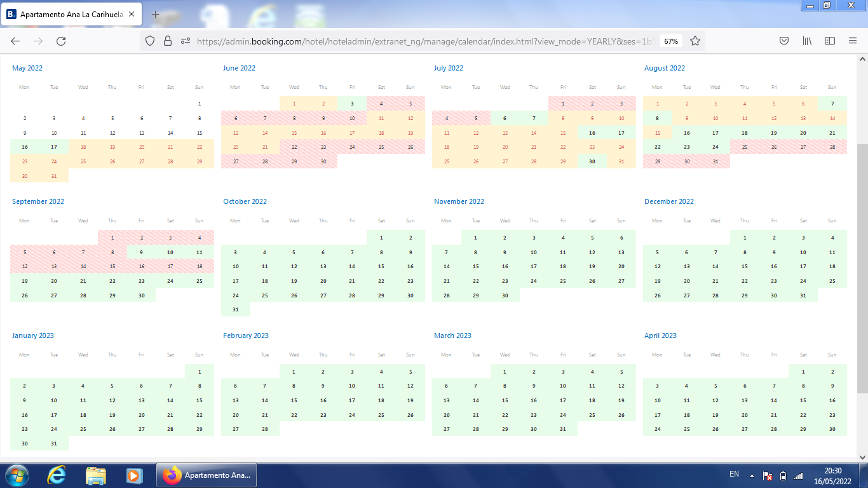Open the Pocket save icon
The height and width of the screenshot is (488, 868).
point(784,41)
